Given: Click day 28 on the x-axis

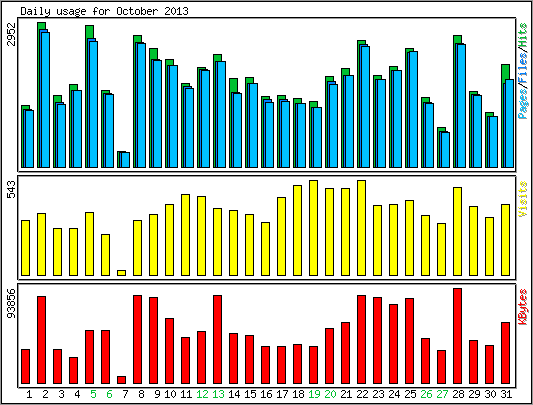Looking at the screenshot, I should click(x=458, y=394).
